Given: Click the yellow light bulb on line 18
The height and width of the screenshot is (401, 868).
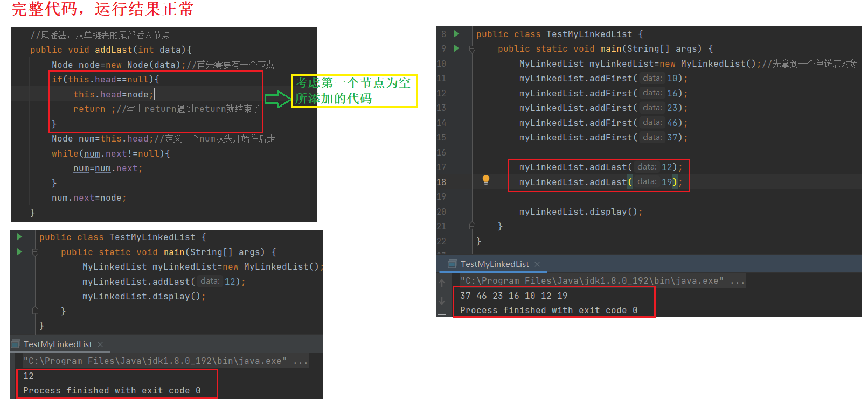Looking at the screenshot, I should pyautogui.click(x=486, y=180).
